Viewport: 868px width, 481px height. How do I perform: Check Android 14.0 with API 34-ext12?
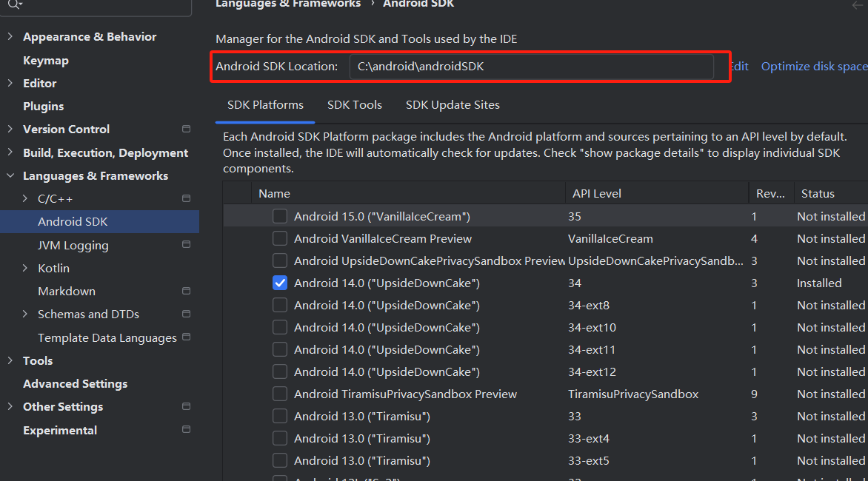pos(280,371)
